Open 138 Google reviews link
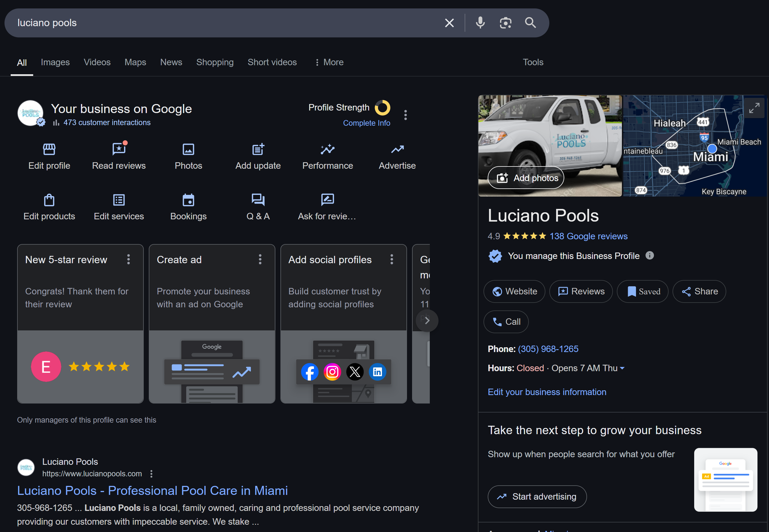Screen dimensions: 769x532 click(x=589, y=236)
